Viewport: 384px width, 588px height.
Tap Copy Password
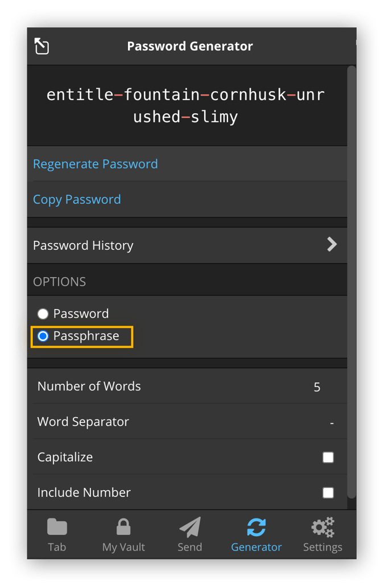[77, 199]
